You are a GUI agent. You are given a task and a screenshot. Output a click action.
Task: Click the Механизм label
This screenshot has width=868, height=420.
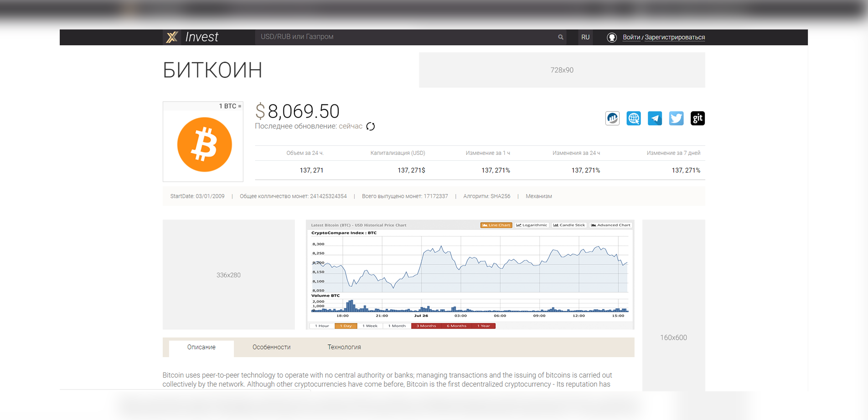[x=539, y=196]
